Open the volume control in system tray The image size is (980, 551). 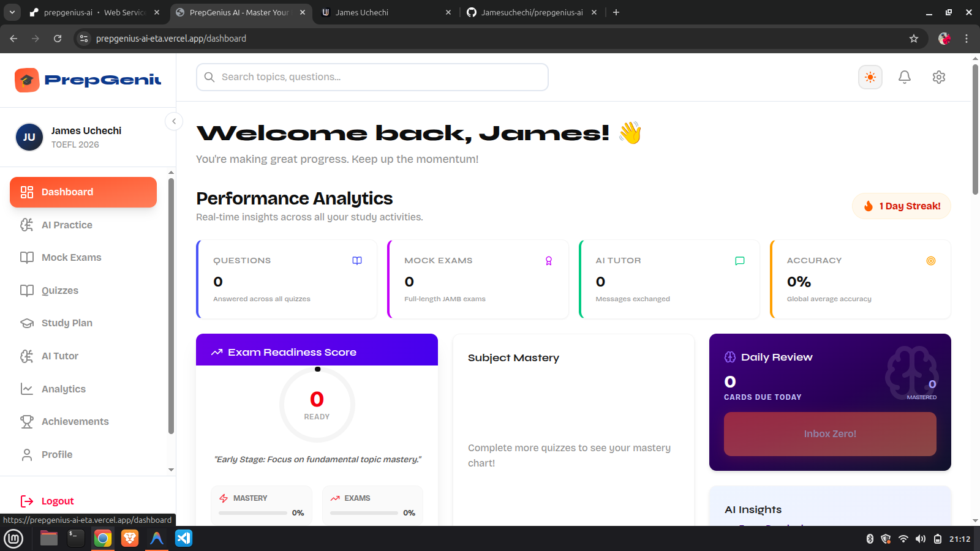[x=921, y=539]
